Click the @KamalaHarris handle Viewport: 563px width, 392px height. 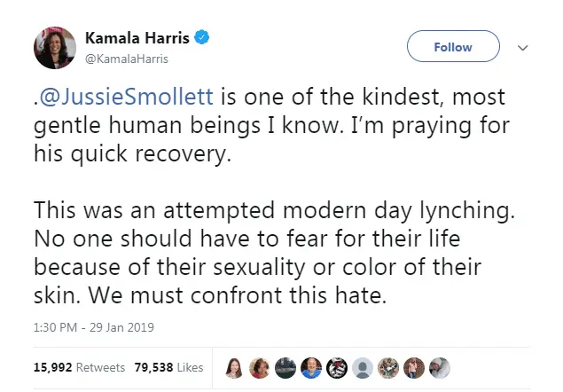pos(125,59)
